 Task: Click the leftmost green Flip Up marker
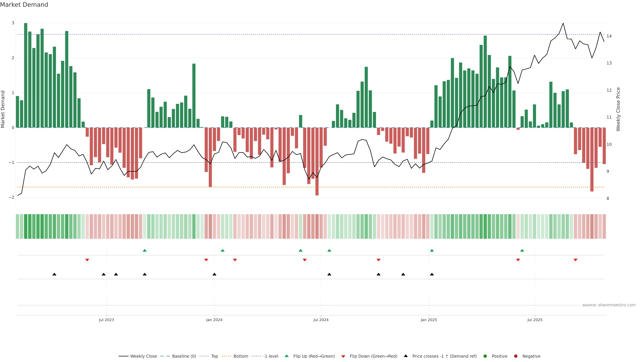(x=145, y=250)
